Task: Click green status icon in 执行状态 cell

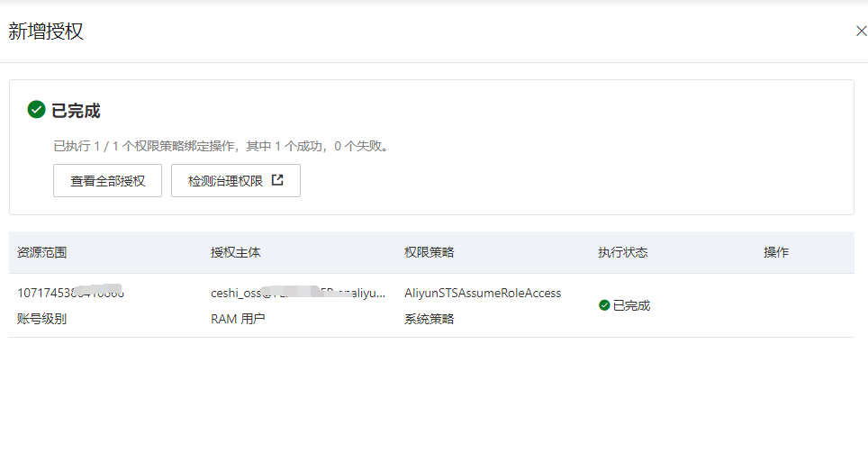Action: (604, 305)
